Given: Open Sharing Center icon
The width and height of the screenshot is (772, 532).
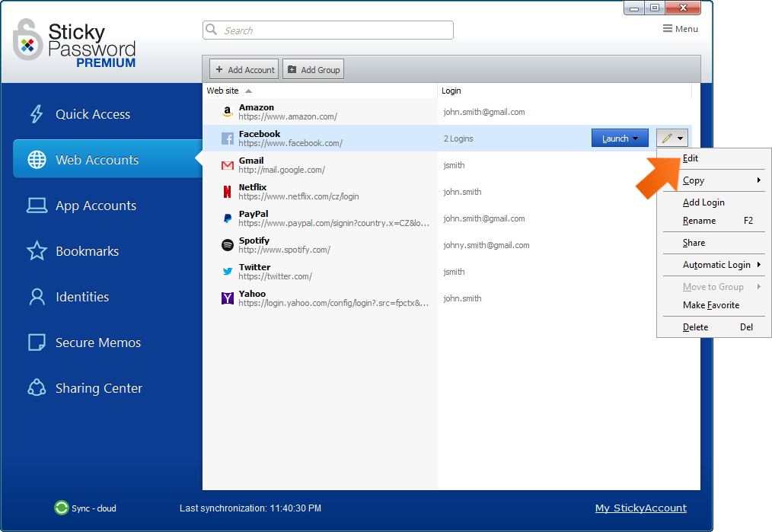Looking at the screenshot, I should [37, 388].
